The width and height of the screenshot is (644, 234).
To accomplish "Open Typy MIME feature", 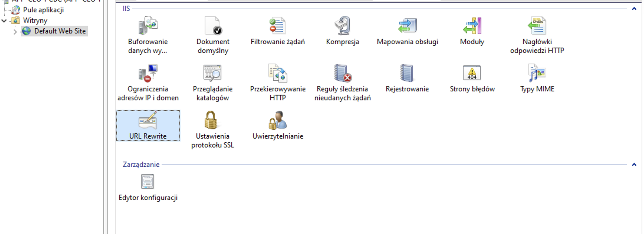I will 537,78.
